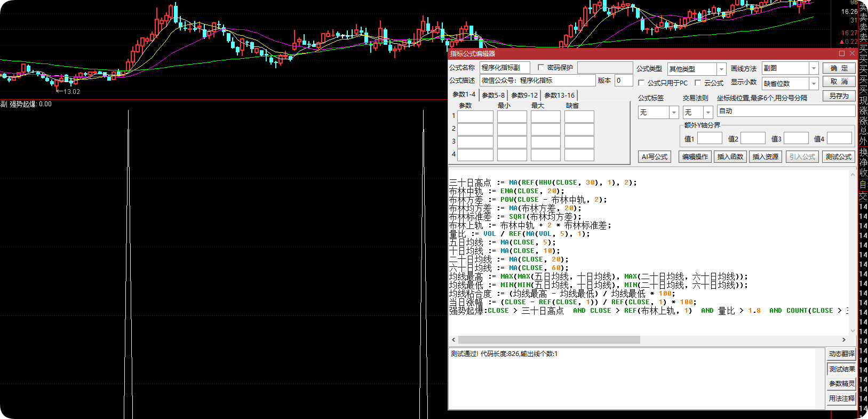Click the 插入资源 button
This screenshot has height=419, width=868.
766,157
